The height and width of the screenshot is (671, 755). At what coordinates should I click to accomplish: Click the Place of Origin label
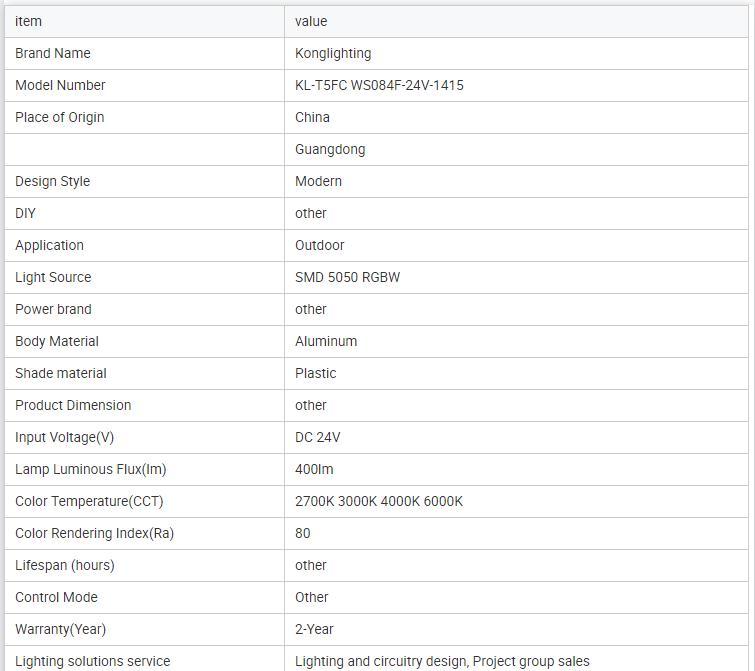point(59,117)
